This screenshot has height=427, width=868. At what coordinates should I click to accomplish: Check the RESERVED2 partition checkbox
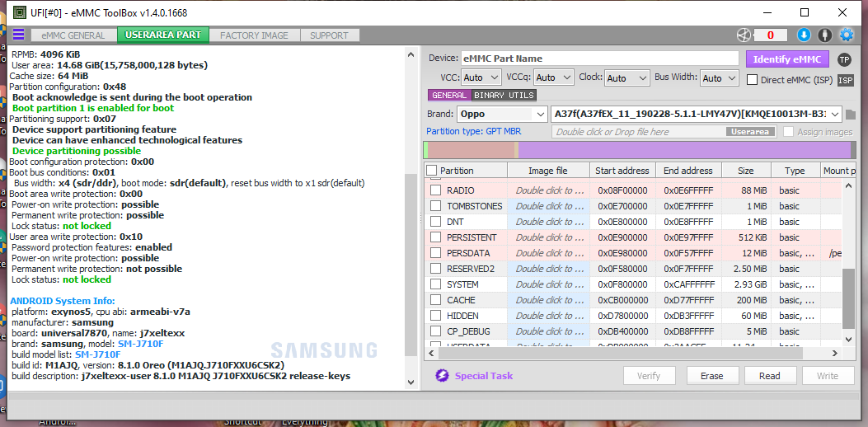coord(436,269)
